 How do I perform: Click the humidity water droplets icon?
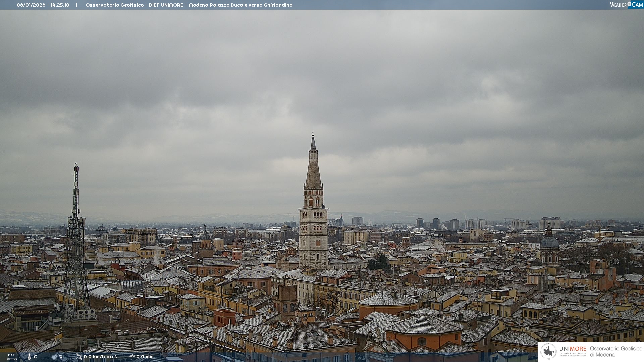55,357
